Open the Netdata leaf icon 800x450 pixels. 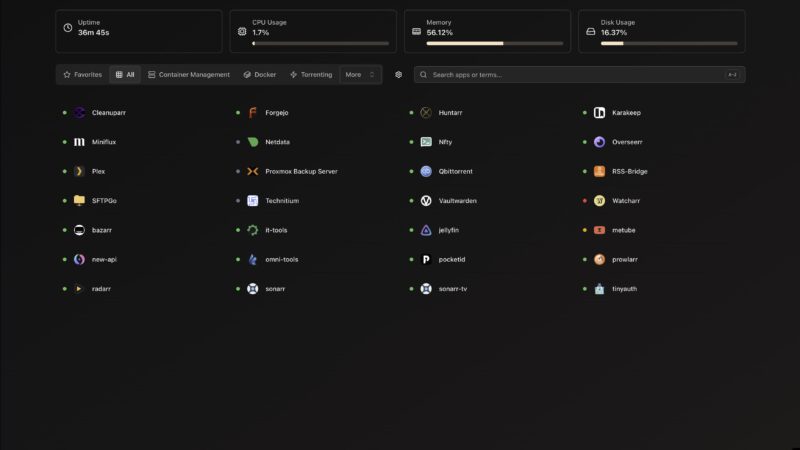tap(253, 142)
